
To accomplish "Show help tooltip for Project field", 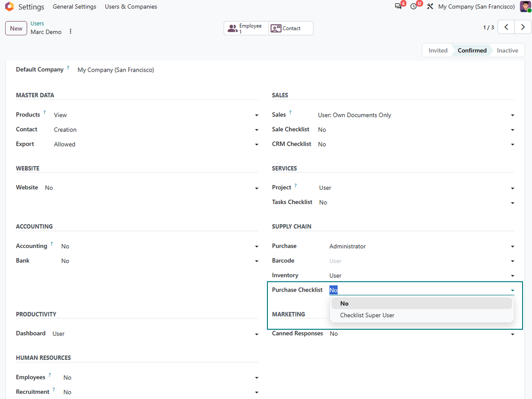I will coord(296,186).
